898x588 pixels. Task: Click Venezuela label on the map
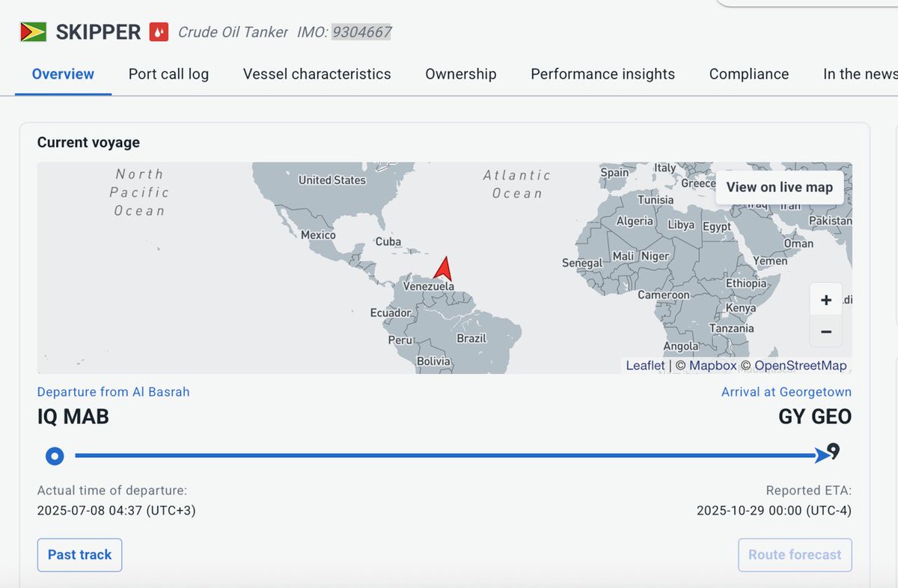[x=428, y=287]
